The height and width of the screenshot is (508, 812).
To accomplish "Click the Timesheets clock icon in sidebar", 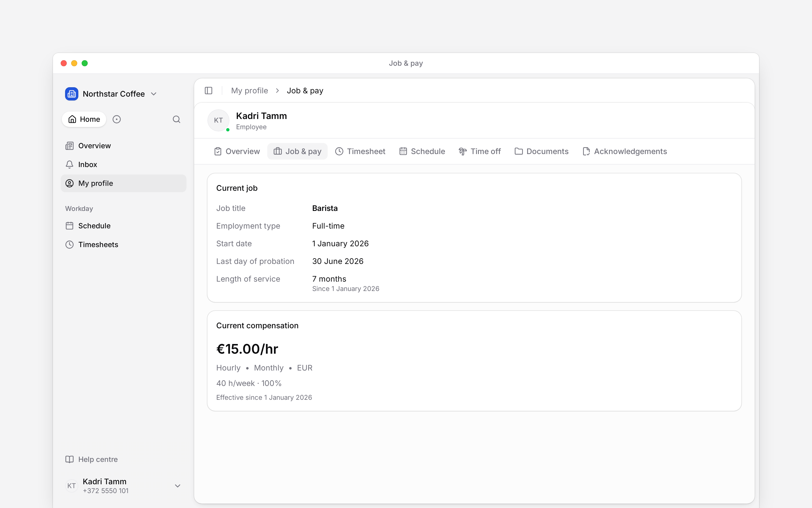I will point(70,245).
